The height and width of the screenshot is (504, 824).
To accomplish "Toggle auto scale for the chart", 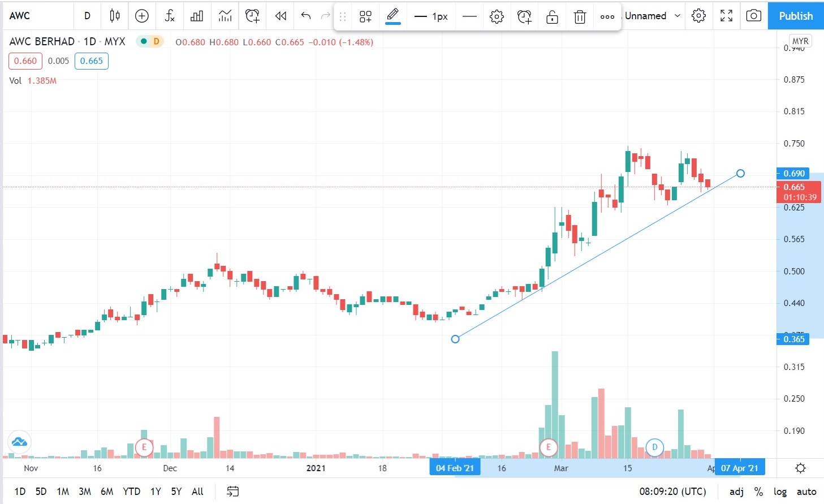I will 806,492.
